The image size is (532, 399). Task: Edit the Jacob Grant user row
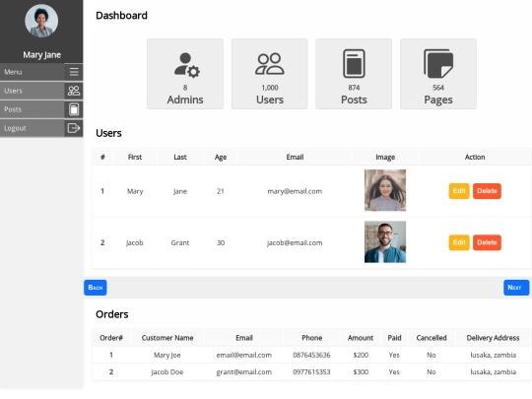click(459, 242)
